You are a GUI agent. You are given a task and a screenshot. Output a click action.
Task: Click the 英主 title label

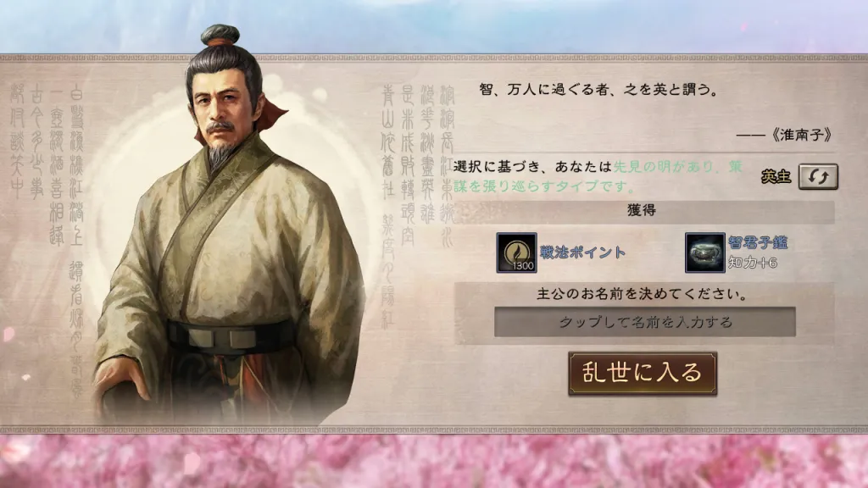776,176
